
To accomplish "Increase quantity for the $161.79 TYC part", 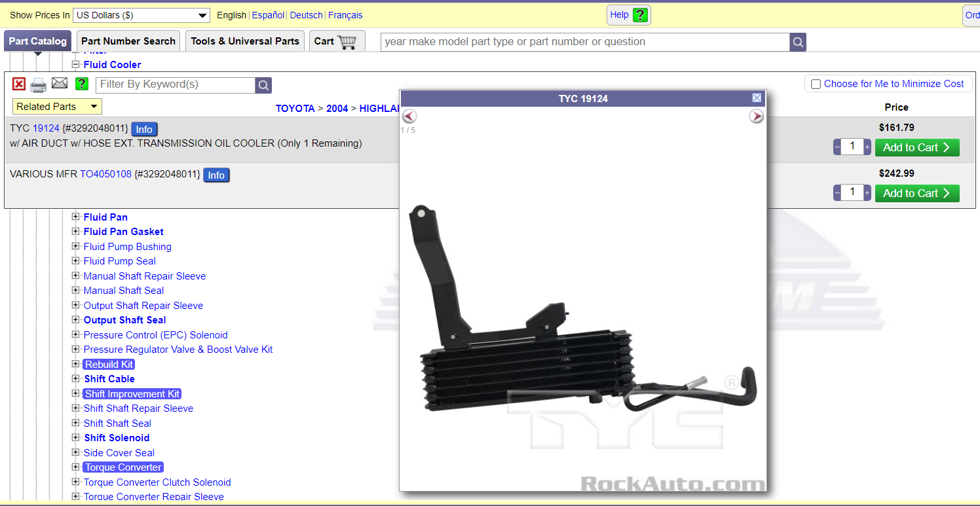I will [867, 147].
